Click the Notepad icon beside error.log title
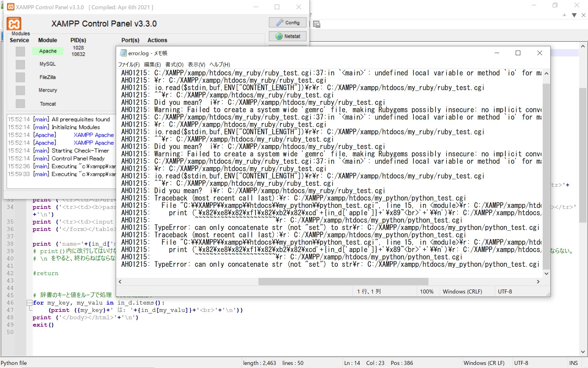588x368 pixels. point(123,53)
